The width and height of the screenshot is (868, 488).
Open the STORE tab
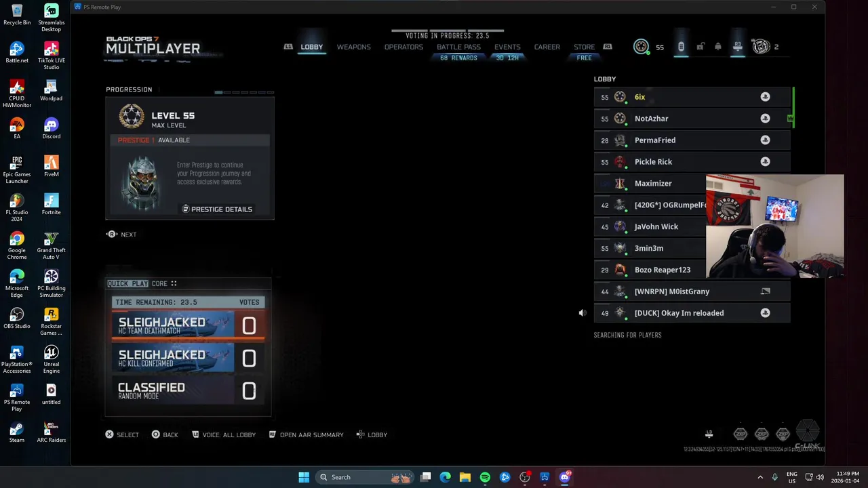coord(584,47)
